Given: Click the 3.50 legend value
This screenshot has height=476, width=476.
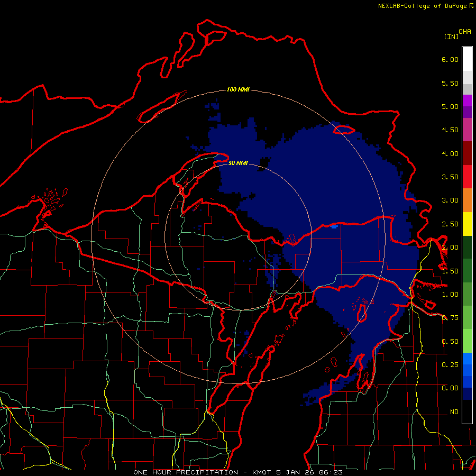Looking at the screenshot, I should (450, 177).
